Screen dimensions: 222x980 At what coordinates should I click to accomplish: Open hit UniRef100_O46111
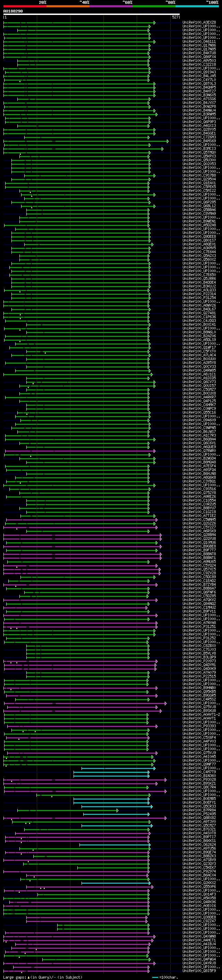coord(199,41)
